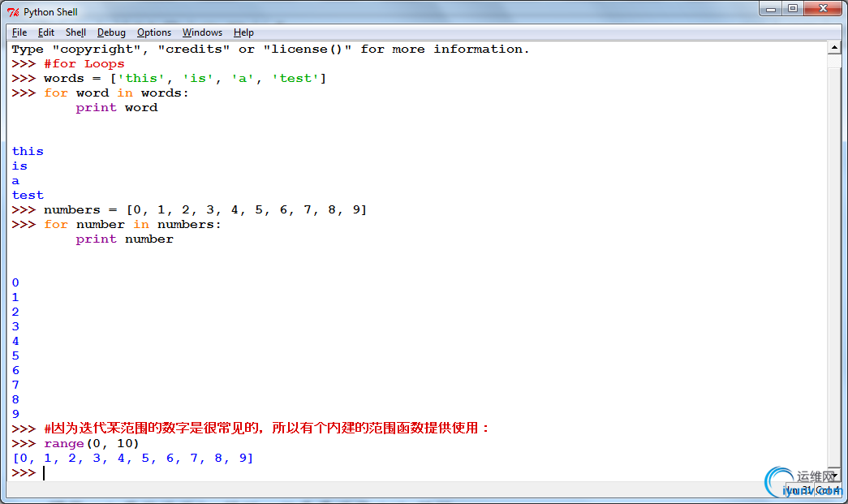
Task: Open the Edit menu
Action: pos(46,32)
